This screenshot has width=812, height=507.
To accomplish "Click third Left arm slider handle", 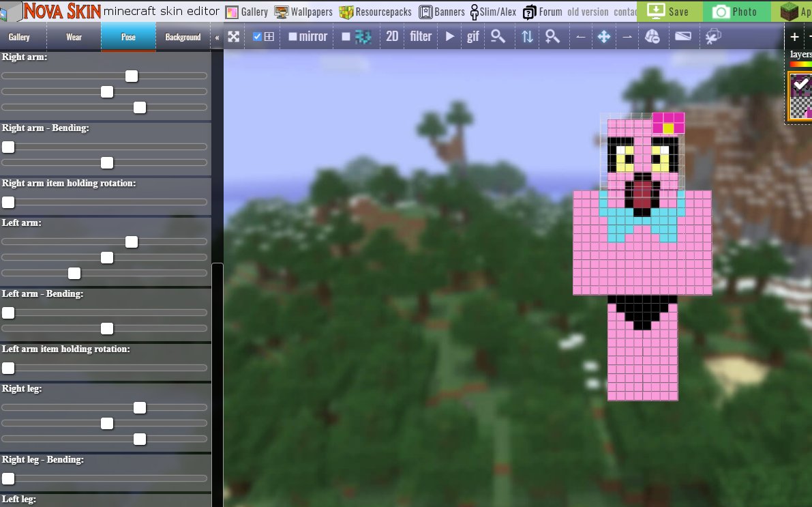I will [74, 273].
